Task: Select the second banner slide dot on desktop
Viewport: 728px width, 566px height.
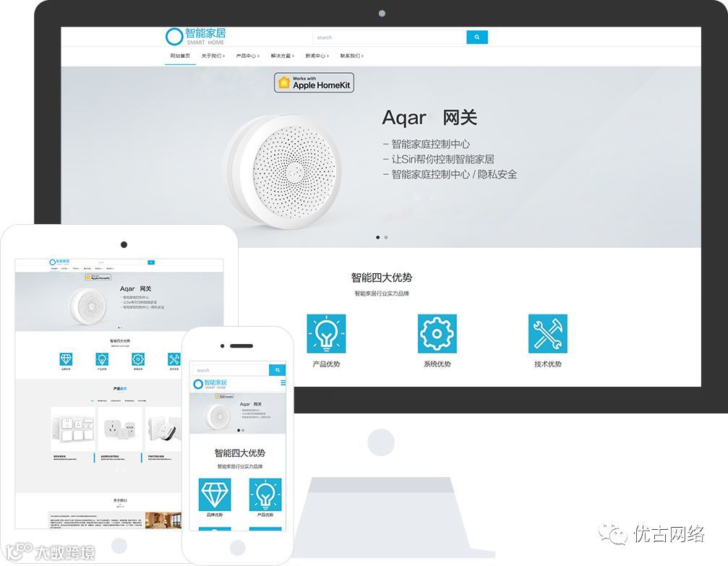Action: pyautogui.click(x=386, y=237)
